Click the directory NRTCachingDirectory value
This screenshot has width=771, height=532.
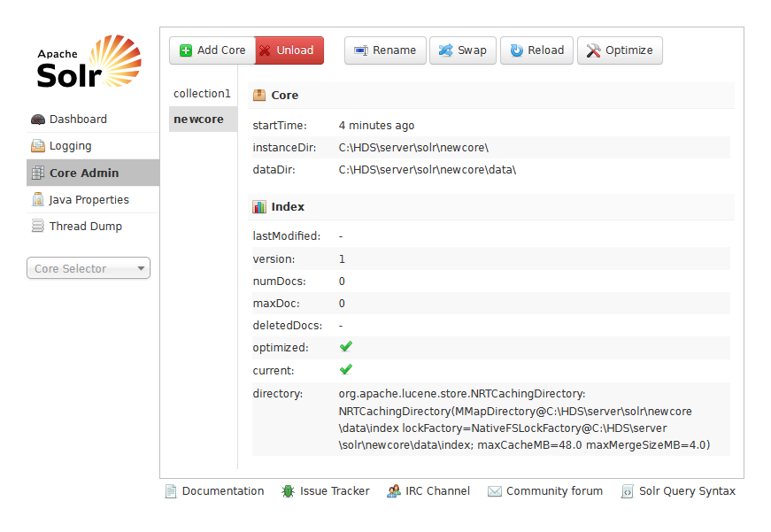tap(525, 420)
